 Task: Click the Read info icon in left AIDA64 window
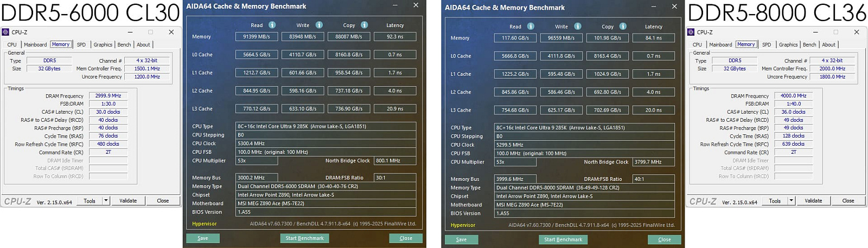[x=272, y=25]
